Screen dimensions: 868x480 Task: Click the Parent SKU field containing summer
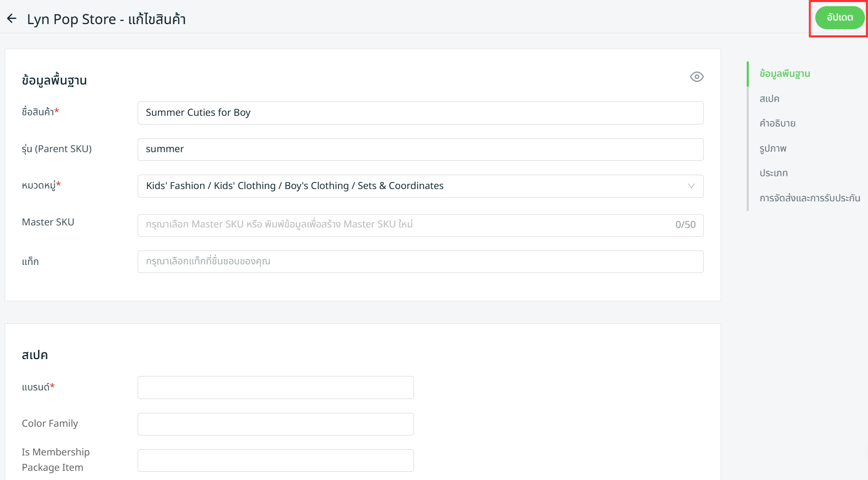420,150
